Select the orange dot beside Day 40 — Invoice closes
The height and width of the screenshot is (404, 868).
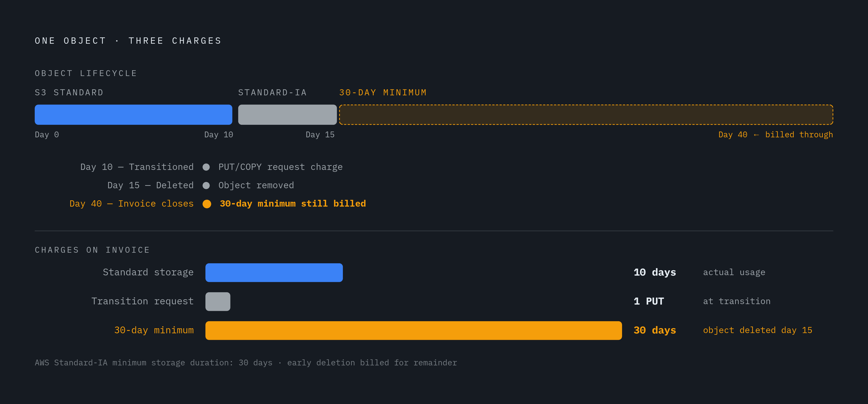coord(207,204)
